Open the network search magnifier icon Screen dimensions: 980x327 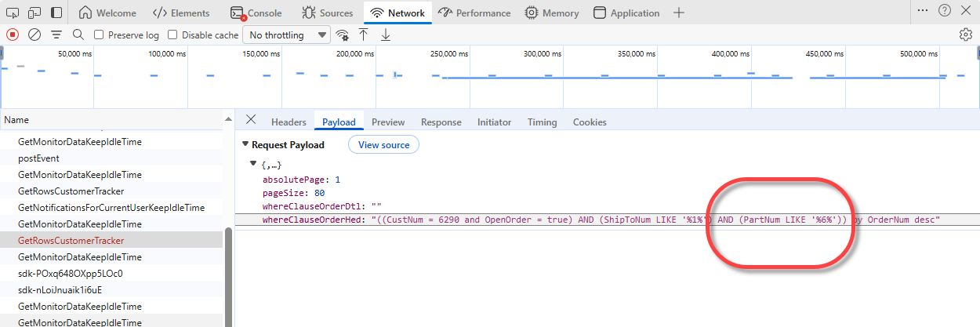coord(78,35)
